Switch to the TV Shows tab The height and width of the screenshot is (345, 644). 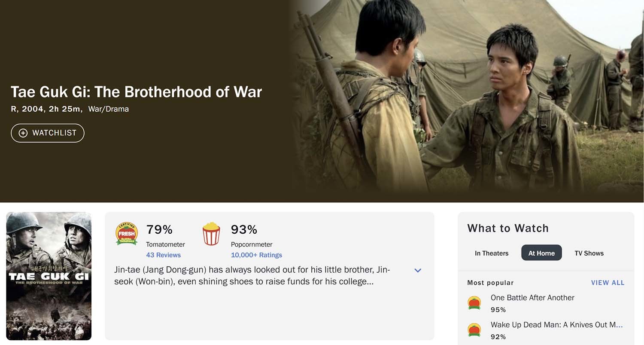point(589,253)
